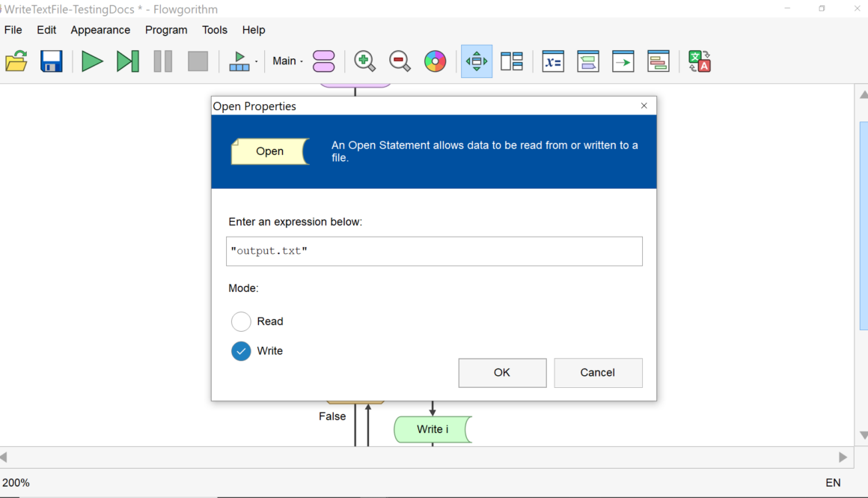Click the file name expression input field

[x=434, y=251]
